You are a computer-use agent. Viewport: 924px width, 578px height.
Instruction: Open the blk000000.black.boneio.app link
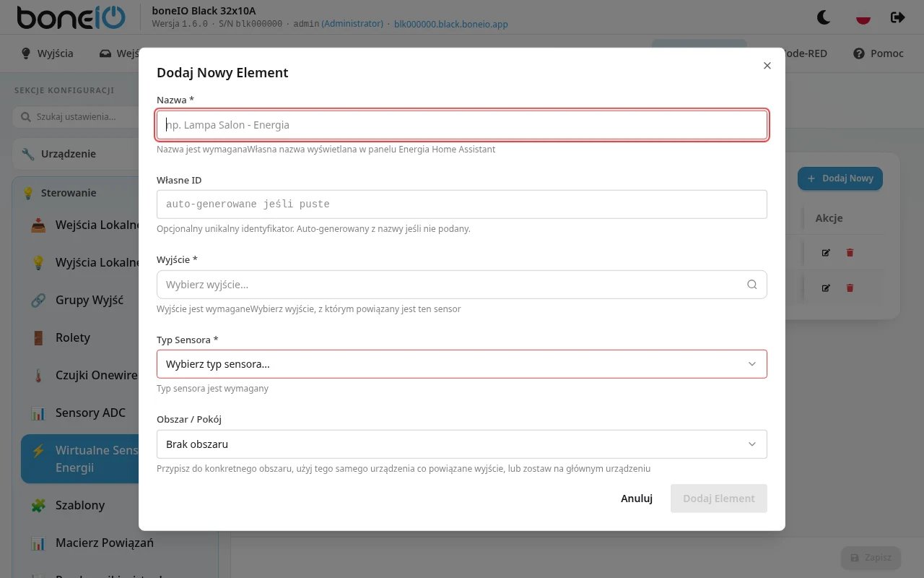pyautogui.click(x=451, y=24)
